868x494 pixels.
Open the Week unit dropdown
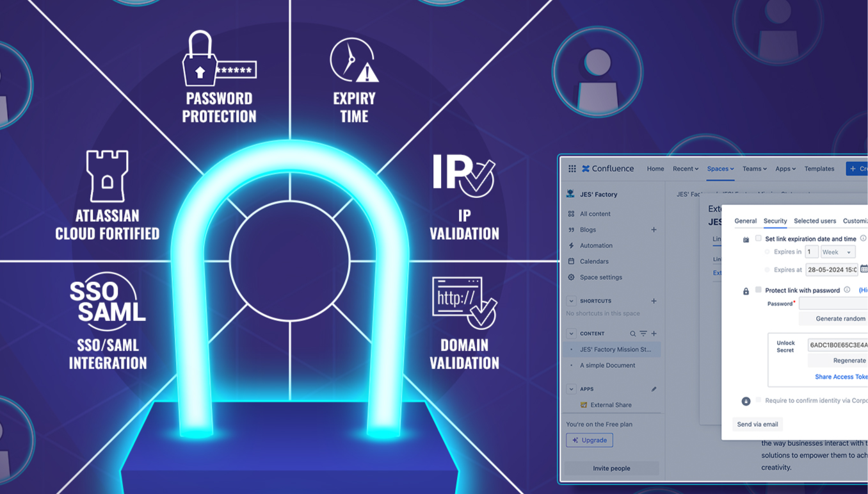click(838, 252)
